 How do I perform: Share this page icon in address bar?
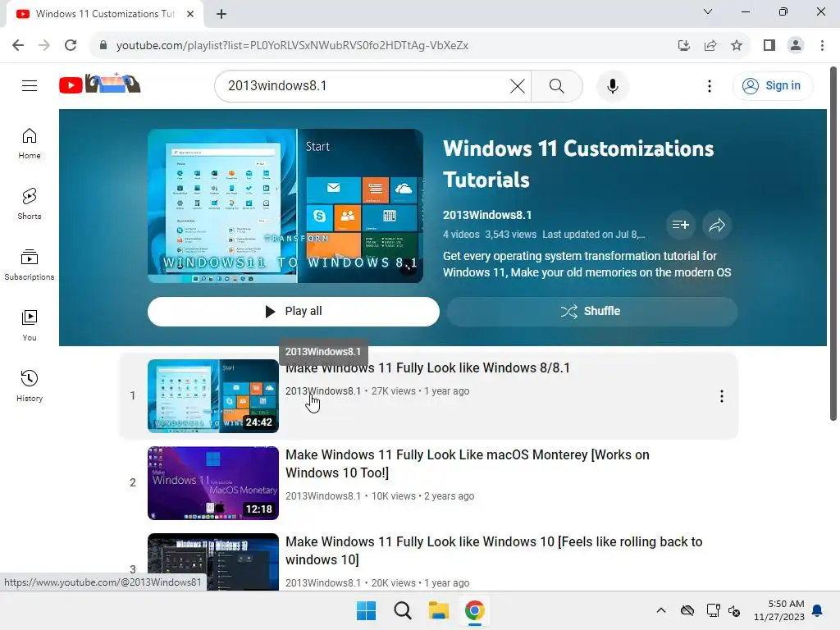coord(710,46)
